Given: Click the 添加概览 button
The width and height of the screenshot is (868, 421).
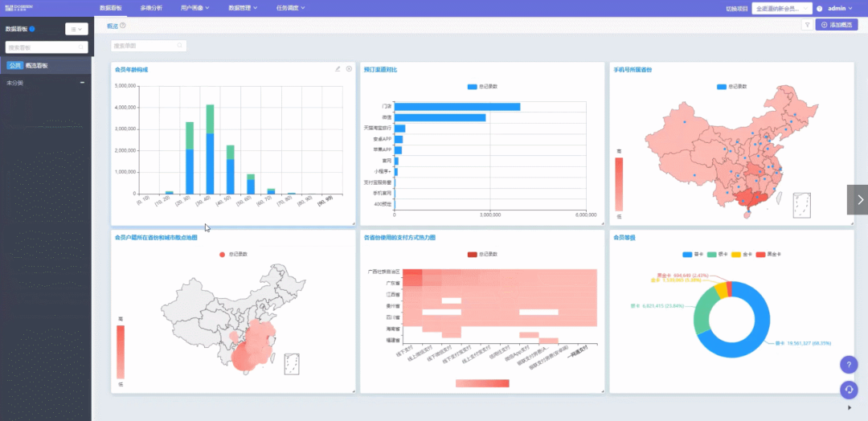Looking at the screenshot, I should click(837, 25).
